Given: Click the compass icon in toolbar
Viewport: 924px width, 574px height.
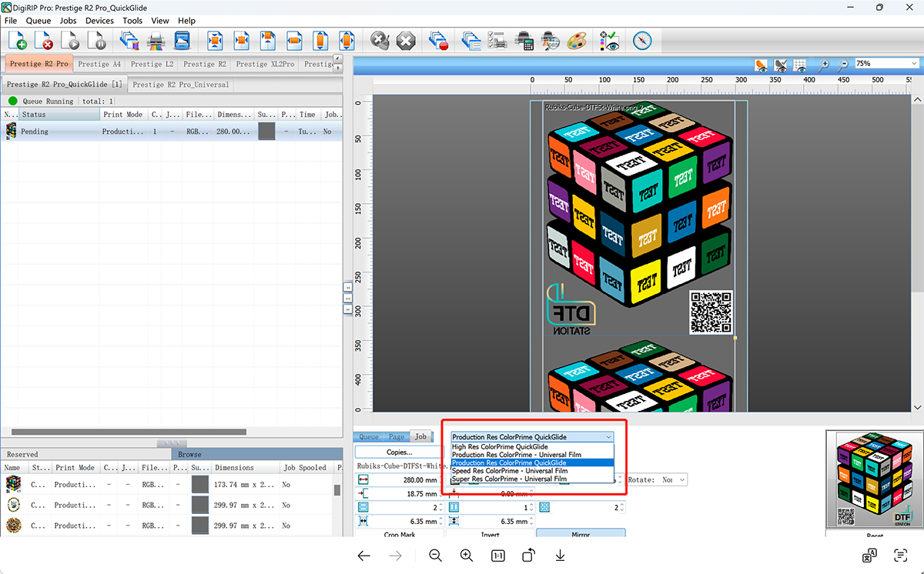Looking at the screenshot, I should (642, 41).
